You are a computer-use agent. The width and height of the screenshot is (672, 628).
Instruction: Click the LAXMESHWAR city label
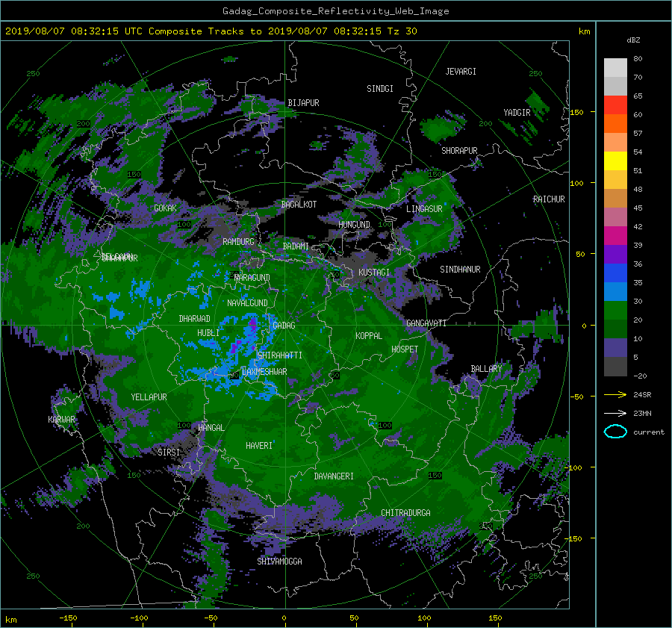pos(264,372)
